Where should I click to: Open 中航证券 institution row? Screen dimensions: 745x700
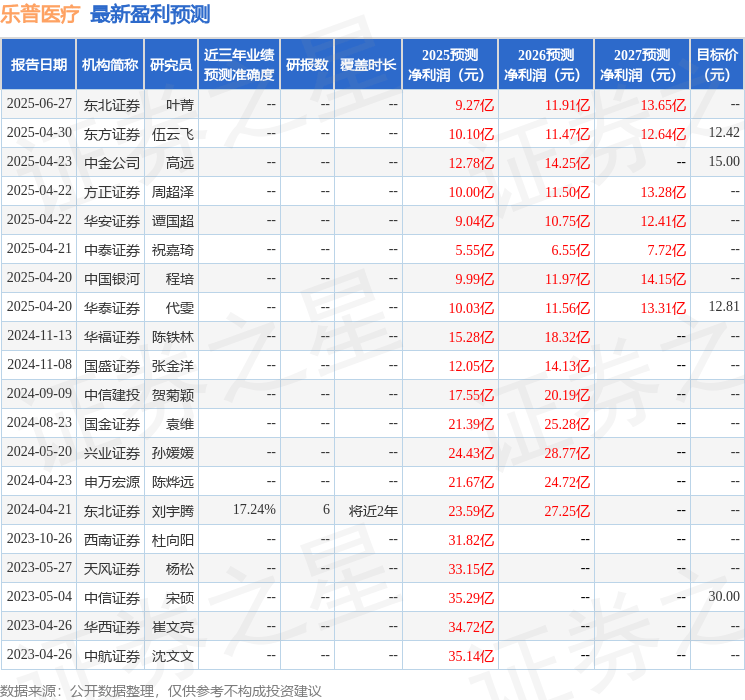click(112, 655)
